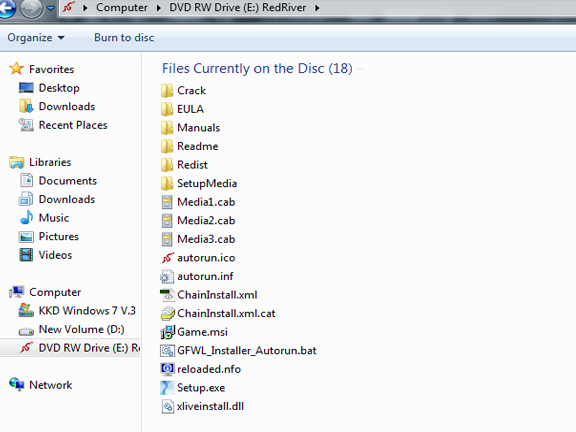Click the GFWL_Installer_Autorun.bat file icon

coord(167,351)
